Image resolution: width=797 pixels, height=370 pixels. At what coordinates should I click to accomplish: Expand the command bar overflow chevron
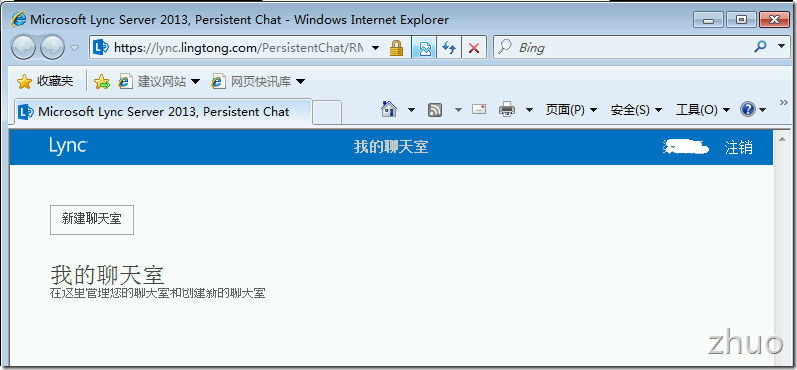[783, 103]
